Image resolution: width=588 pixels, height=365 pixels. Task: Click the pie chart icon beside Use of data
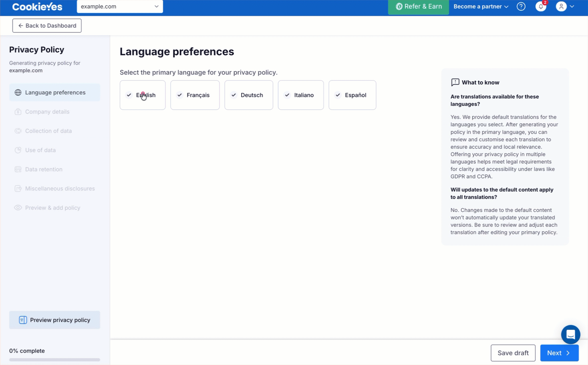(x=18, y=150)
